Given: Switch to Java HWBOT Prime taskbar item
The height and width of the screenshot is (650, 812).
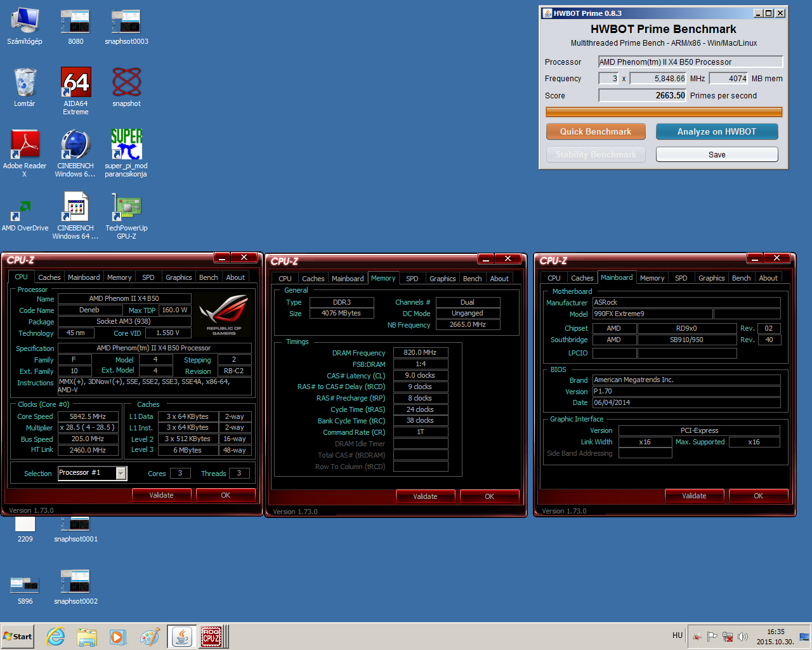Looking at the screenshot, I should click(182, 637).
